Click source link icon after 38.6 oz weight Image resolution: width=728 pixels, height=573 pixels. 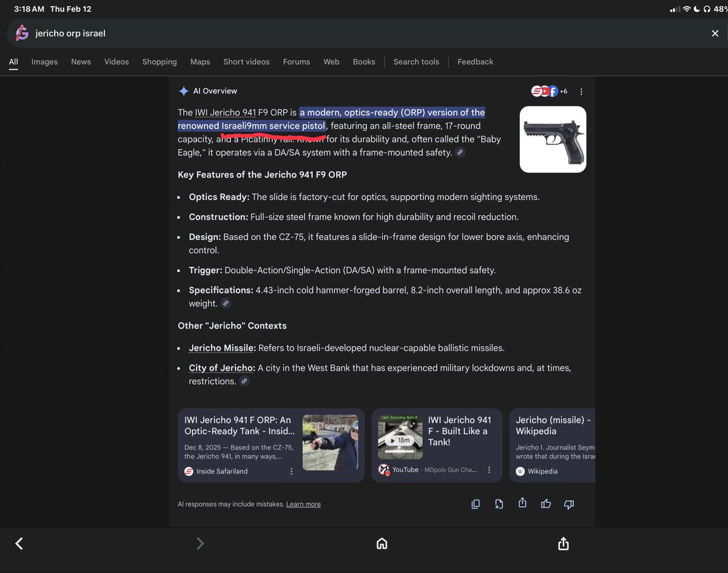click(226, 303)
